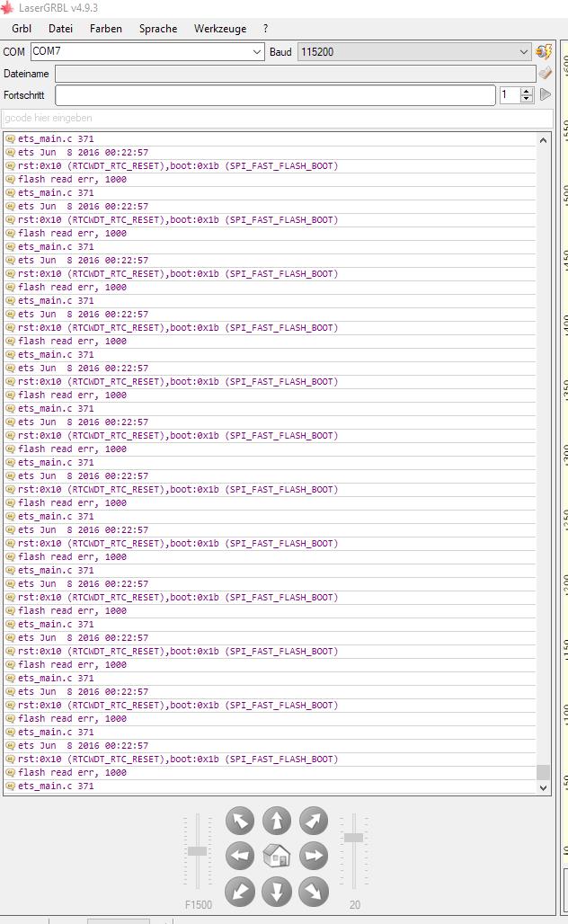Click the 'Baud' label
The image size is (568, 924).
click(x=280, y=52)
